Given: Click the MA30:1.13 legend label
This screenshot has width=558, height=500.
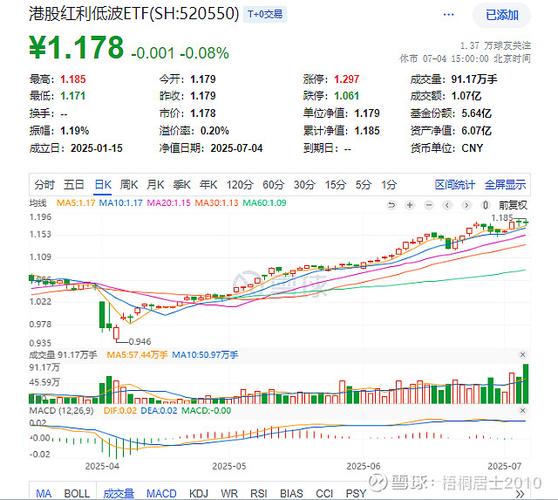Looking at the screenshot, I should pos(217,203).
